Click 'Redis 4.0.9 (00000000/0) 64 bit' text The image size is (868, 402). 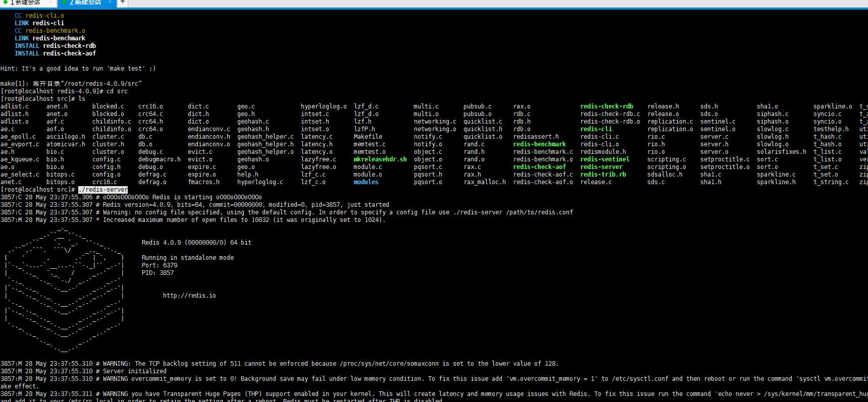tap(196, 243)
